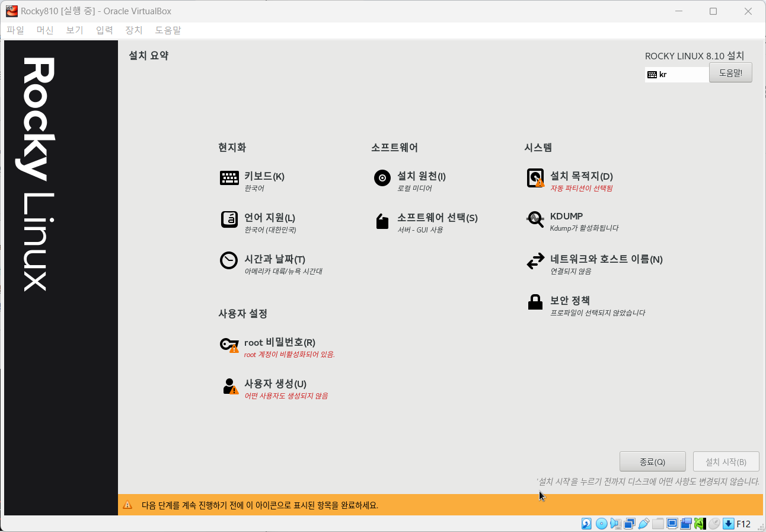The width and height of the screenshot is (766, 532).
Task: Open the 언어 지원(L) language support icon
Action: pos(229,219)
